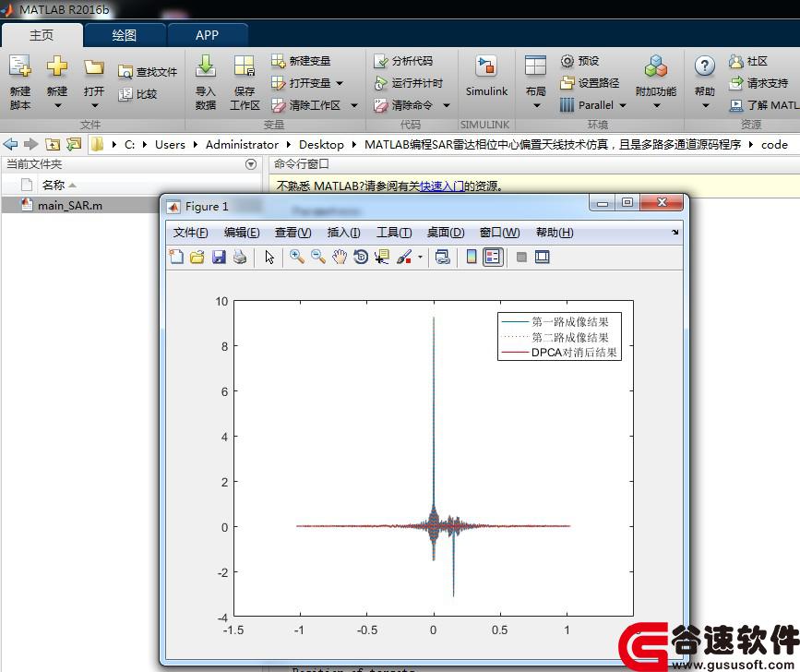Open file icon in Figure 1 toolbar
The width and height of the screenshot is (800, 672).
pyautogui.click(x=197, y=257)
